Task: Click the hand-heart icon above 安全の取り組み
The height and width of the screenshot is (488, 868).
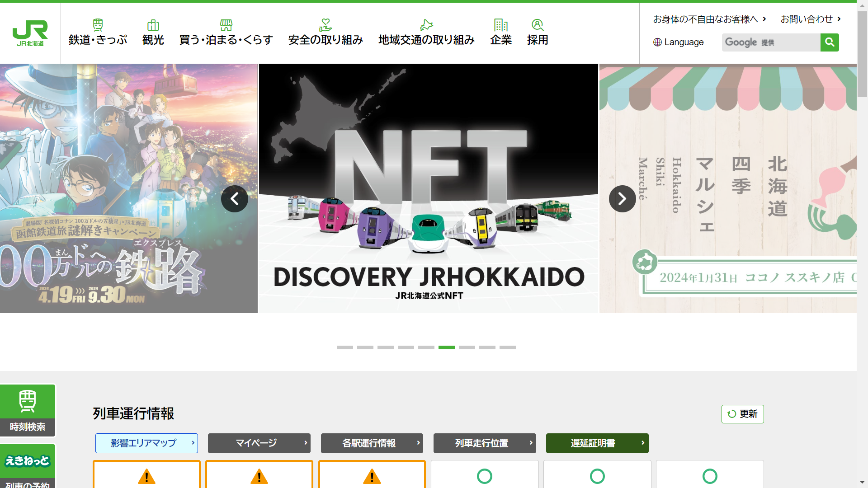Action: pyautogui.click(x=325, y=24)
